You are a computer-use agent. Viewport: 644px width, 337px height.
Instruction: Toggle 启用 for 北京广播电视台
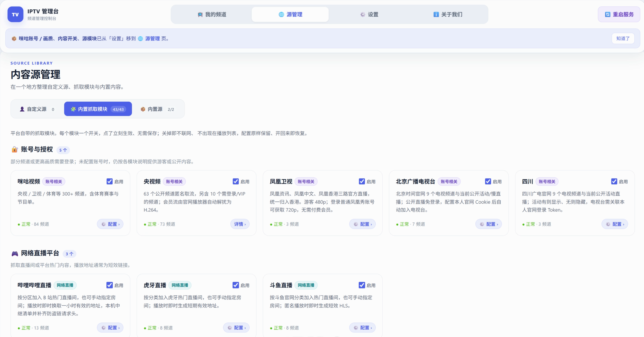tap(488, 181)
